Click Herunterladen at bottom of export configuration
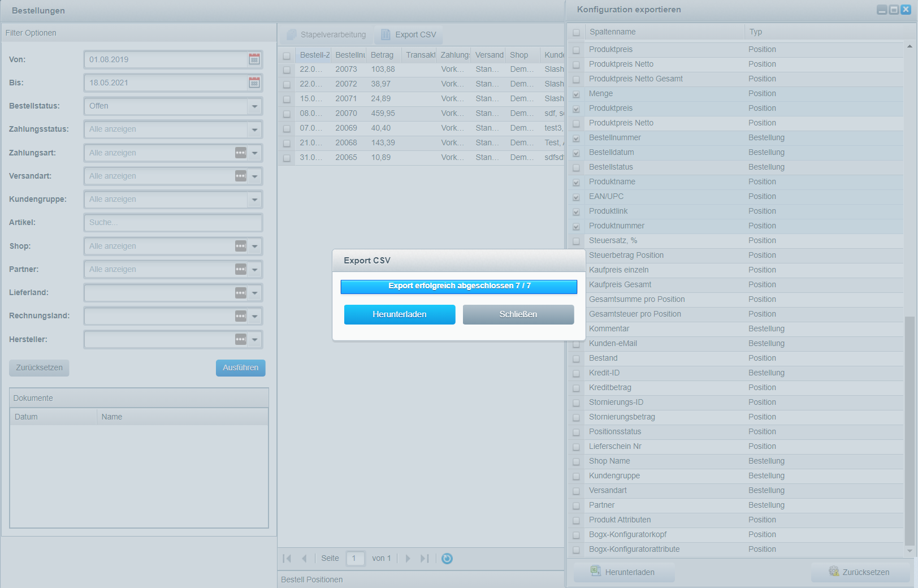918x588 pixels. (623, 572)
